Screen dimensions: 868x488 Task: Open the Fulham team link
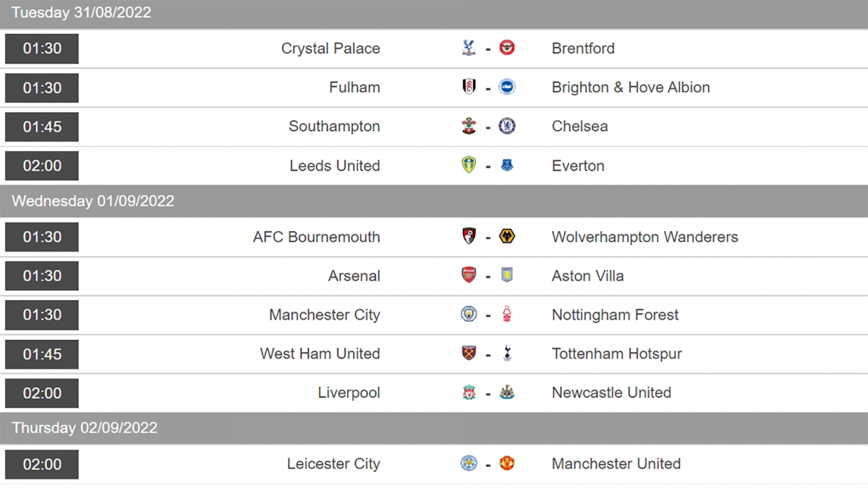pos(354,87)
